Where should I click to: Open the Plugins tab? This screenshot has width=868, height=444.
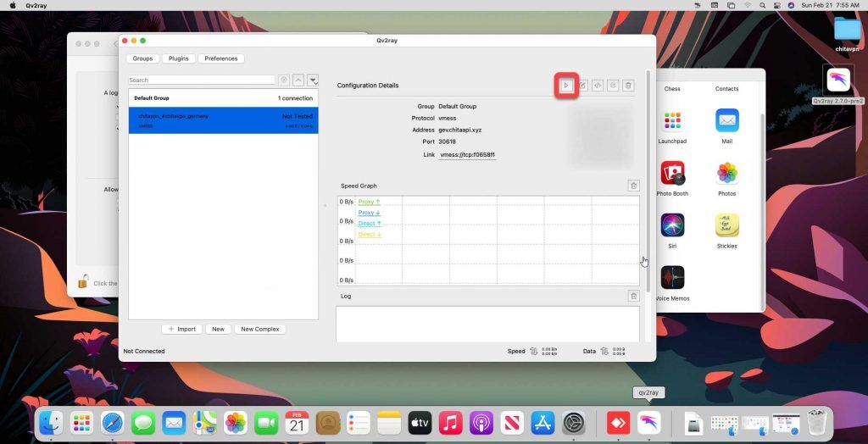pyautogui.click(x=178, y=58)
